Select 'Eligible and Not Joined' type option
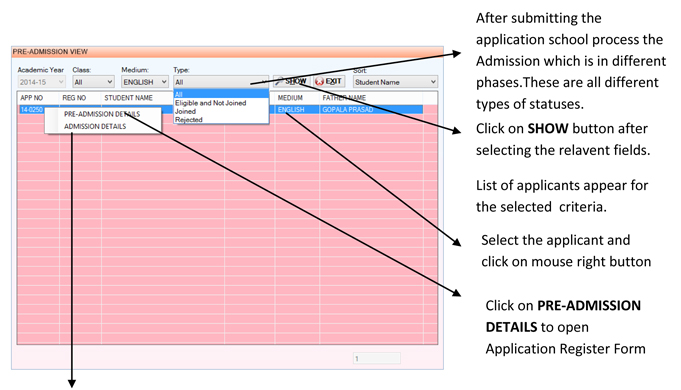 pos(211,103)
